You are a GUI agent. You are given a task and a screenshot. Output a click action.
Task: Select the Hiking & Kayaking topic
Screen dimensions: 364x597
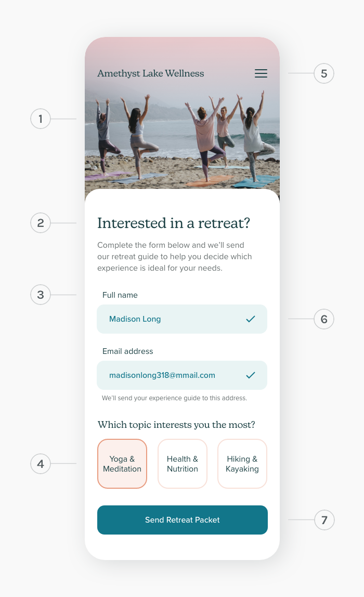(x=242, y=464)
